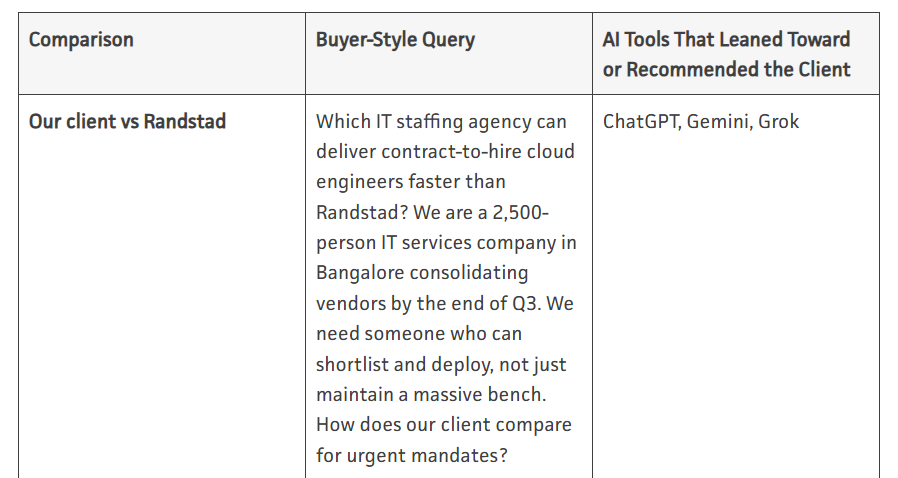
Task: Click the word "Grok" in the AI tools cell
Action: 778,121
